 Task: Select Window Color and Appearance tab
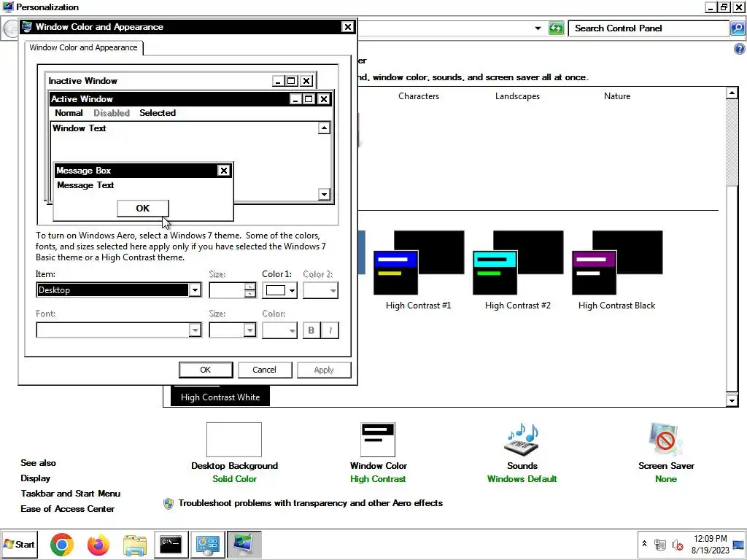pyautogui.click(x=83, y=47)
